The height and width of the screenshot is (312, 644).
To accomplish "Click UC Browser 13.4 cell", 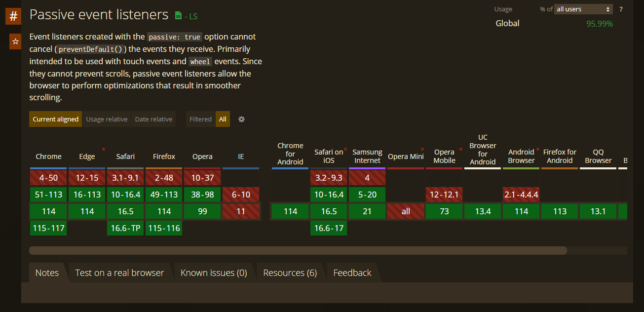I will pyautogui.click(x=483, y=211).
